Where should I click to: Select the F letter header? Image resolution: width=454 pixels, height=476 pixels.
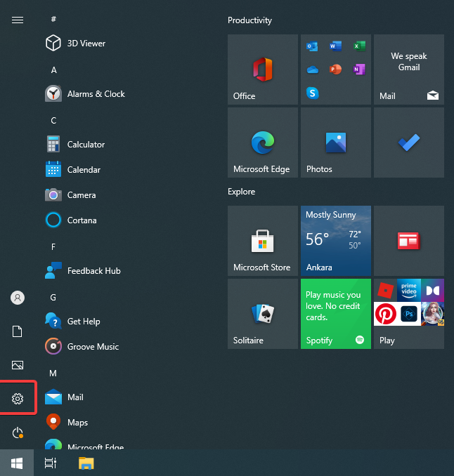(53, 247)
